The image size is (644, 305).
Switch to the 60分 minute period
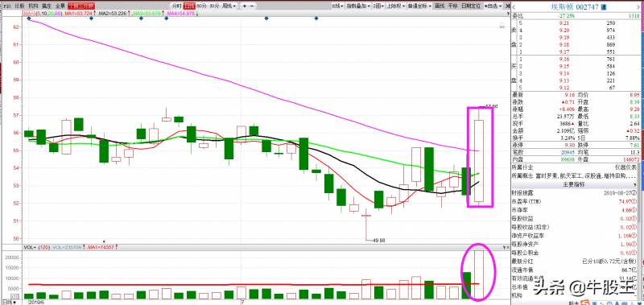201,6
